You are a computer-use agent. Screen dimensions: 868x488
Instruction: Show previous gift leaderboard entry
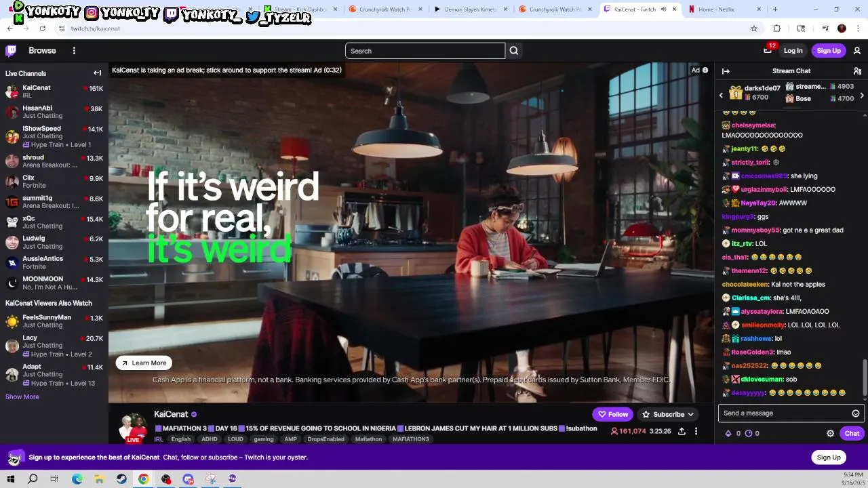(721, 96)
